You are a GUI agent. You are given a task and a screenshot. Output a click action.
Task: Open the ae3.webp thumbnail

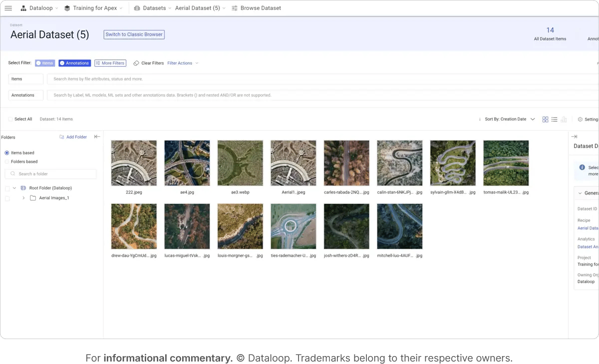tap(240, 163)
